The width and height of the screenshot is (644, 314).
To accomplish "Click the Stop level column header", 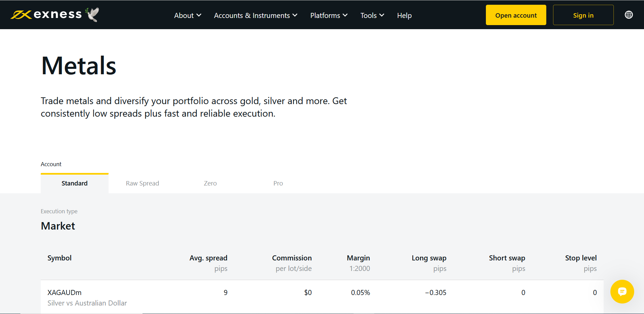I will [x=581, y=258].
